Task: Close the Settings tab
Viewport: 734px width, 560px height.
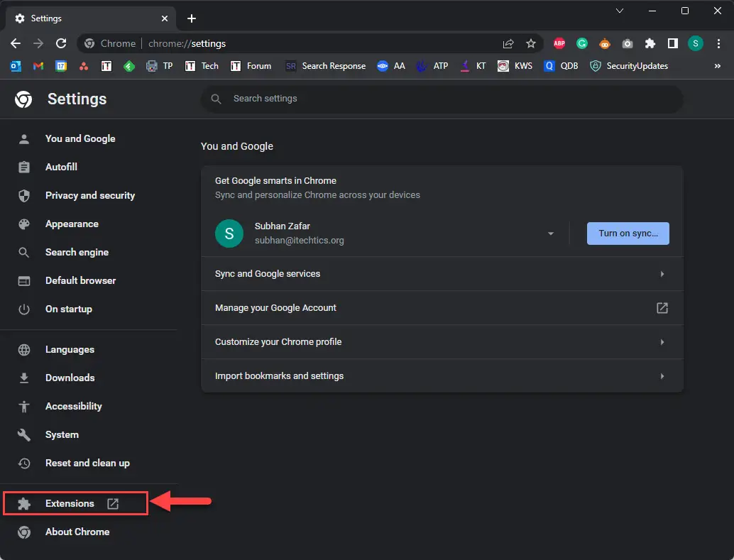Action: pos(164,18)
